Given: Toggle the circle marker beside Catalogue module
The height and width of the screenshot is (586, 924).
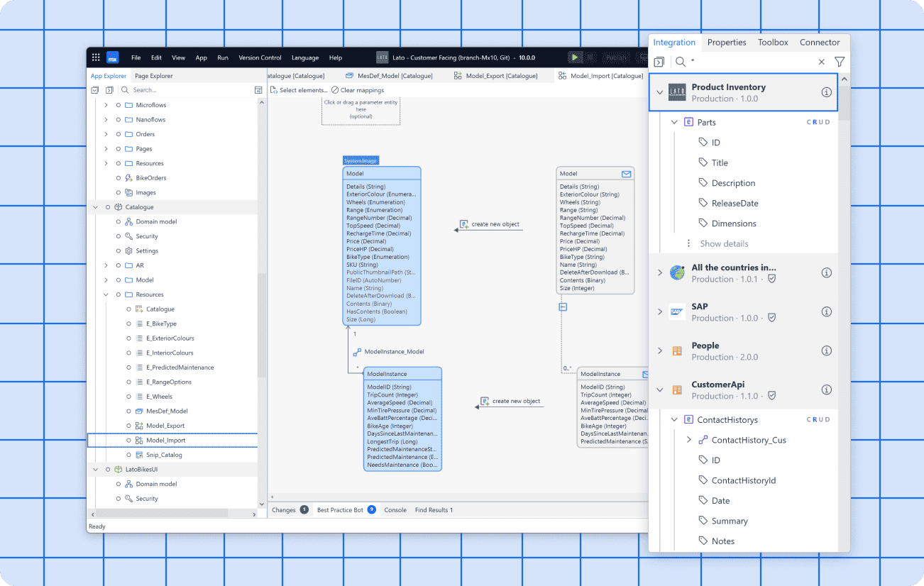Looking at the screenshot, I should pos(108,207).
